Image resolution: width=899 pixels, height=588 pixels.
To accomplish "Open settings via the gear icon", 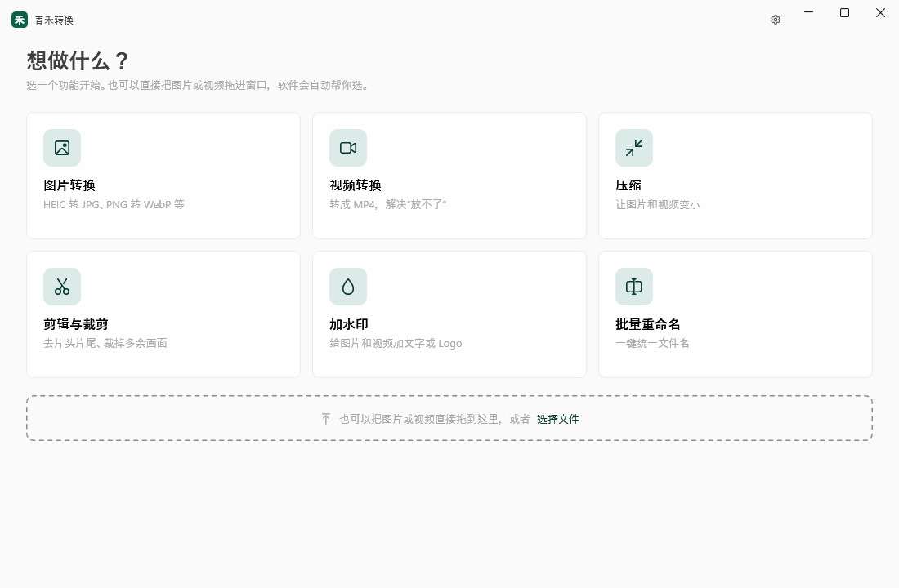I will [x=775, y=20].
